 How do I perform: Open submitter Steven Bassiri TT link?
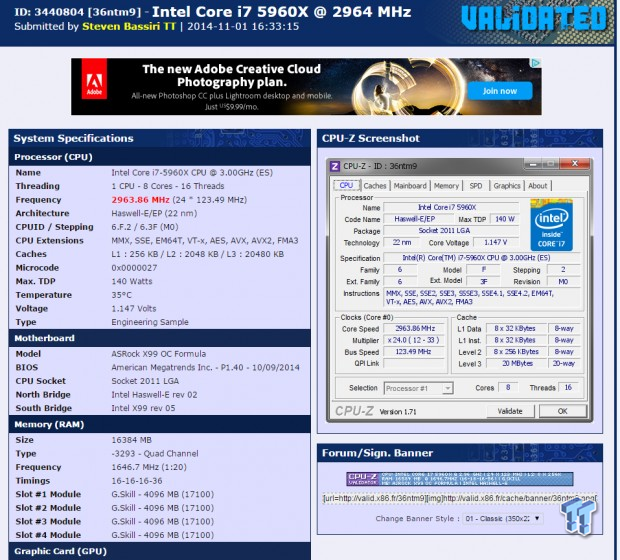coord(129,26)
